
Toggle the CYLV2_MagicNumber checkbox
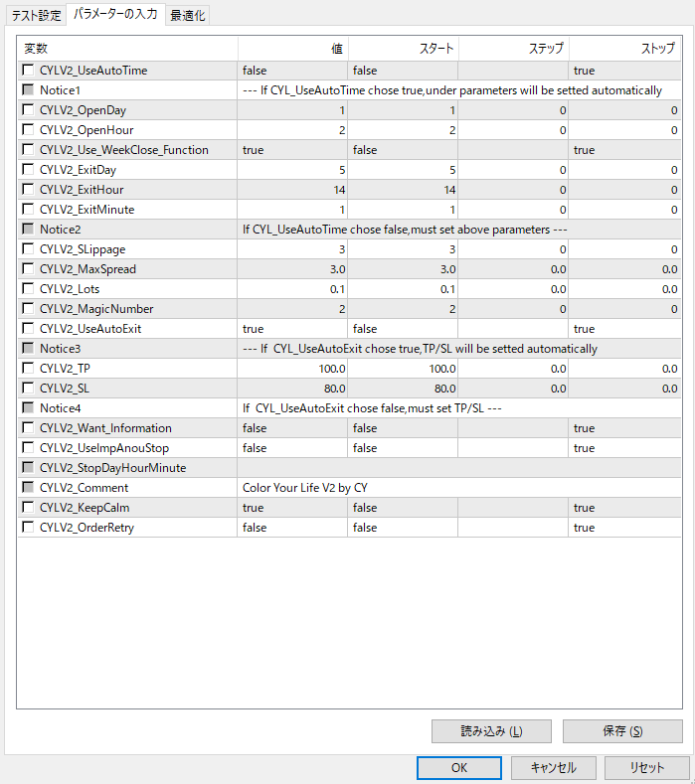click(28, 308)
